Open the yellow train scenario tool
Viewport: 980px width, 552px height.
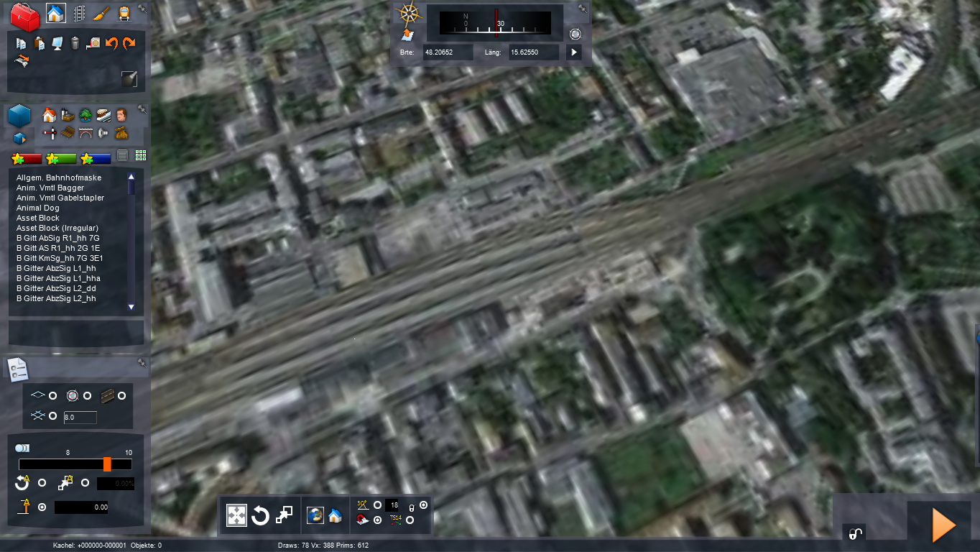(x=124, y=14)
